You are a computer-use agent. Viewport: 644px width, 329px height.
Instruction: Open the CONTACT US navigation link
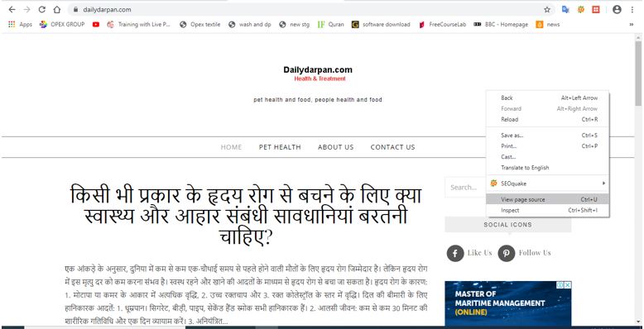coord(392,147)
